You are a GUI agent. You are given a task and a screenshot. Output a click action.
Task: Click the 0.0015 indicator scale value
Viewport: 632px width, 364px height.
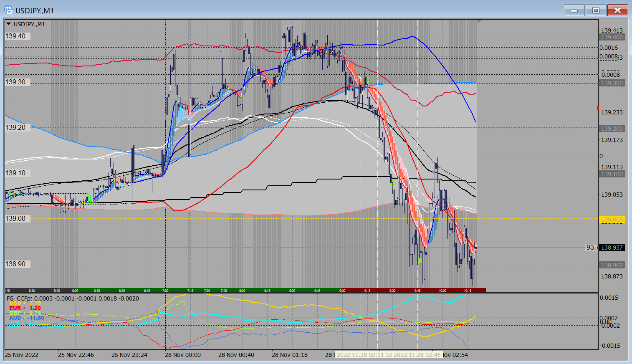point(609,298)
